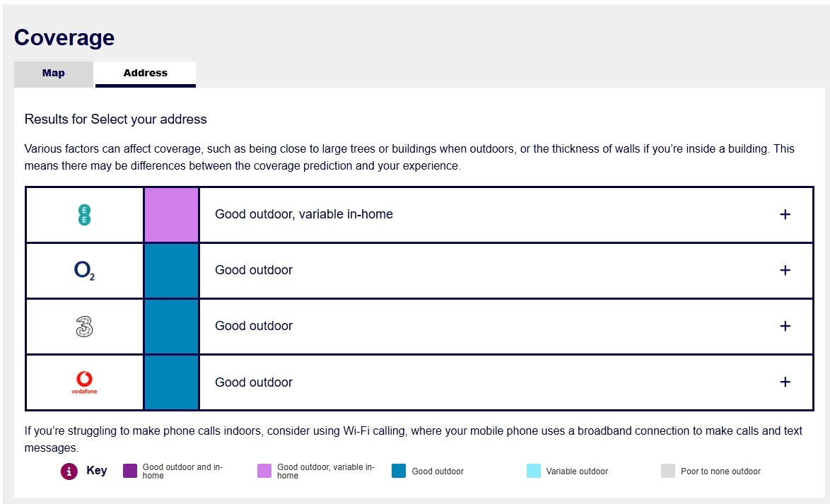This screenshot has height=504, width=830.
Task: Expand the EE coverage details
Action: [x=784, y=214]
